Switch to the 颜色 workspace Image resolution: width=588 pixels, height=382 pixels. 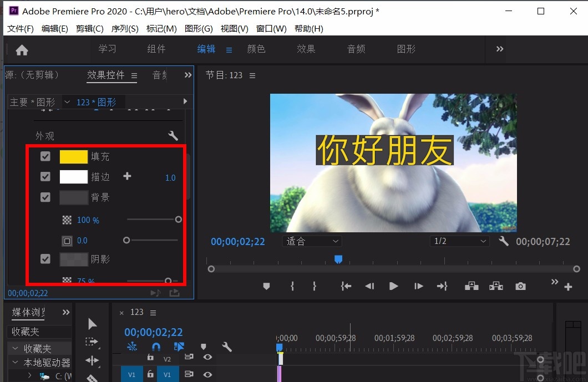pos(256,49)
